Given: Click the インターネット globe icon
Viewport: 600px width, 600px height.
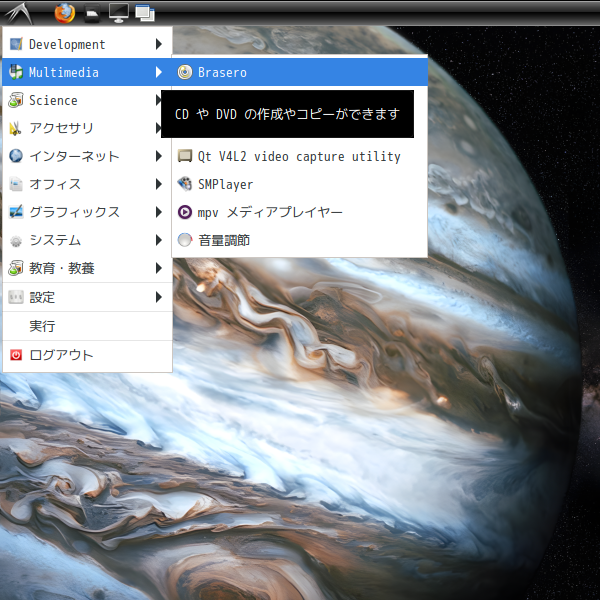Looking at the screenshot, I should [x=16, y=156].
